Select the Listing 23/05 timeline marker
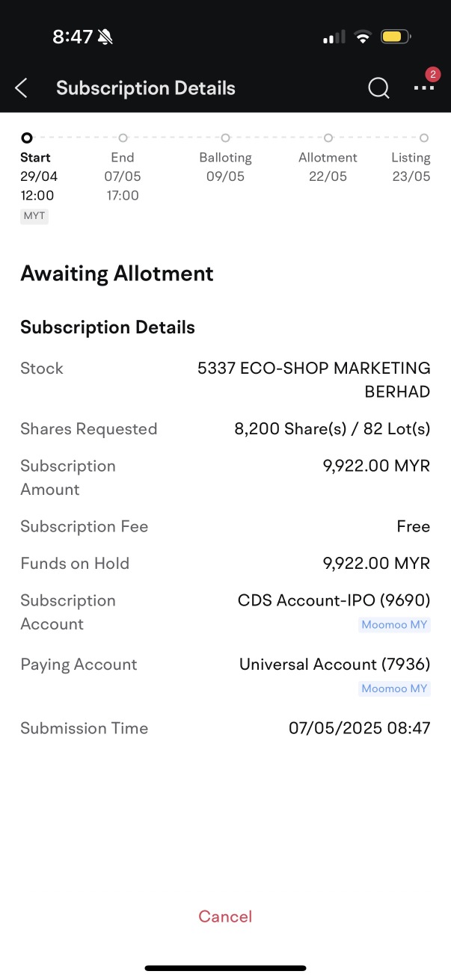Screen dimensions: 451x980 [x=424, y=138]
